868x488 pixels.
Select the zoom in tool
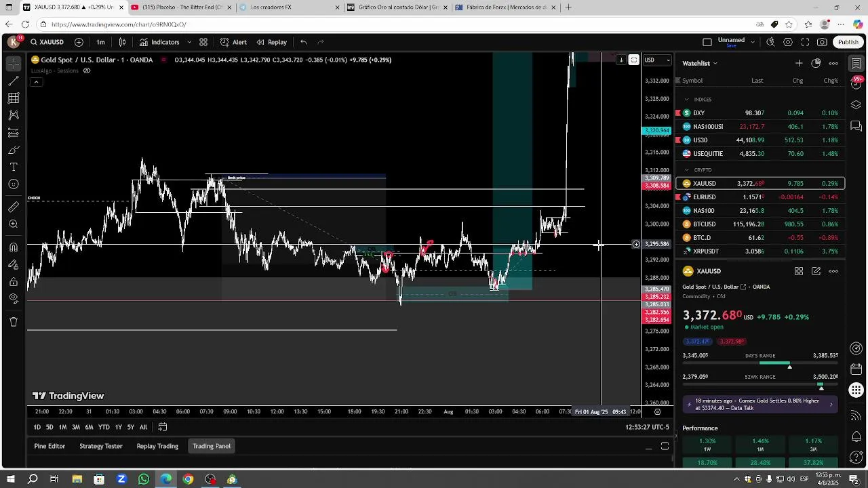[14, 224]
